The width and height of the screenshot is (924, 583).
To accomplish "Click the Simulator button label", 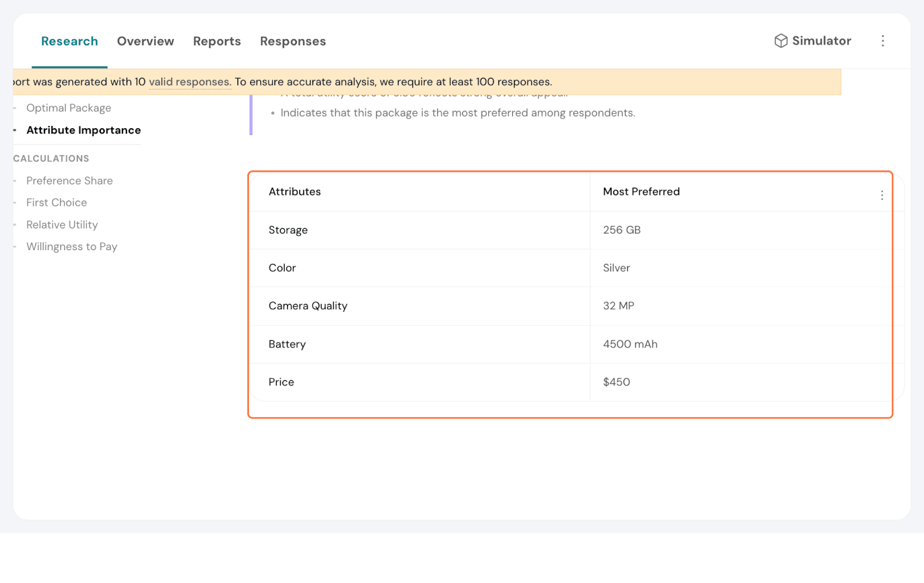I will (x=821, y=41).
